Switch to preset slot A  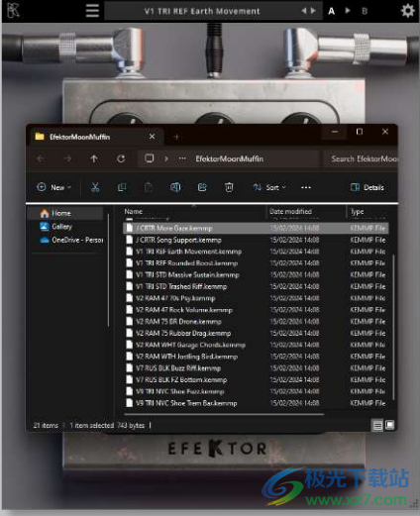331,11
